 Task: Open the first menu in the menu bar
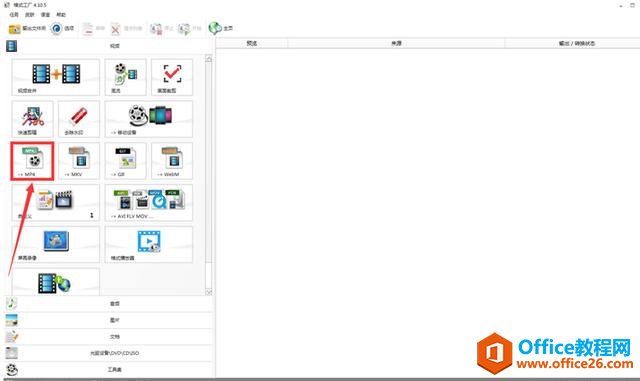(14, 15)
